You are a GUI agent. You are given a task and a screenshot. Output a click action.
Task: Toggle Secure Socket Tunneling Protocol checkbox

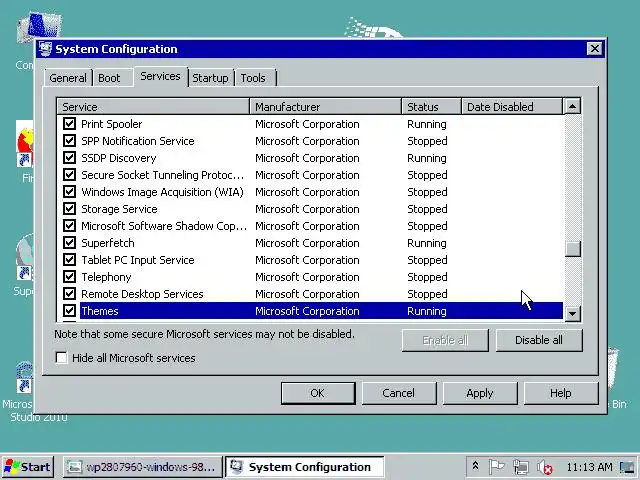[x=69, y=175]
